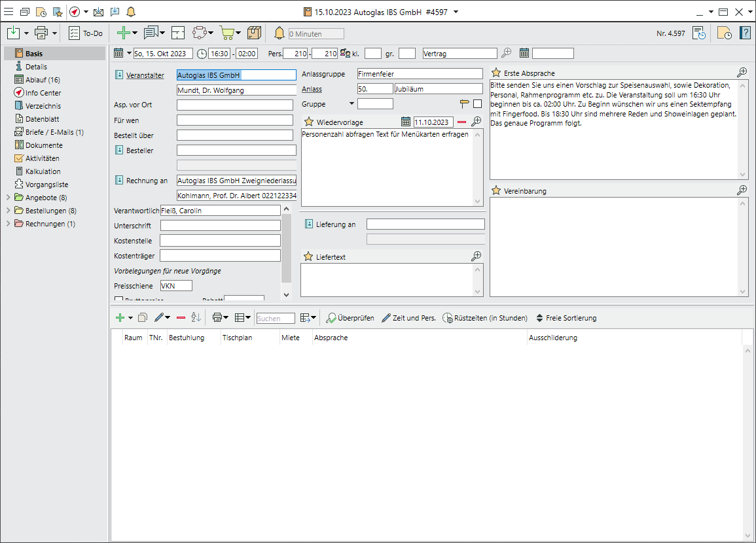The image size is (756, 543).
Task: Click the A-Z sort icon in the room toolbar
Action: pyautogui.click(x=196, y=318)
